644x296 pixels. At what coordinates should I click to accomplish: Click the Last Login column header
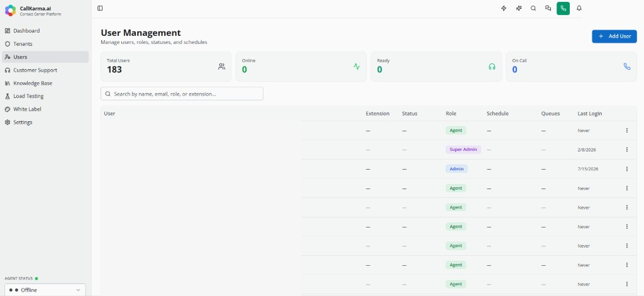click(x=590, y=113)
